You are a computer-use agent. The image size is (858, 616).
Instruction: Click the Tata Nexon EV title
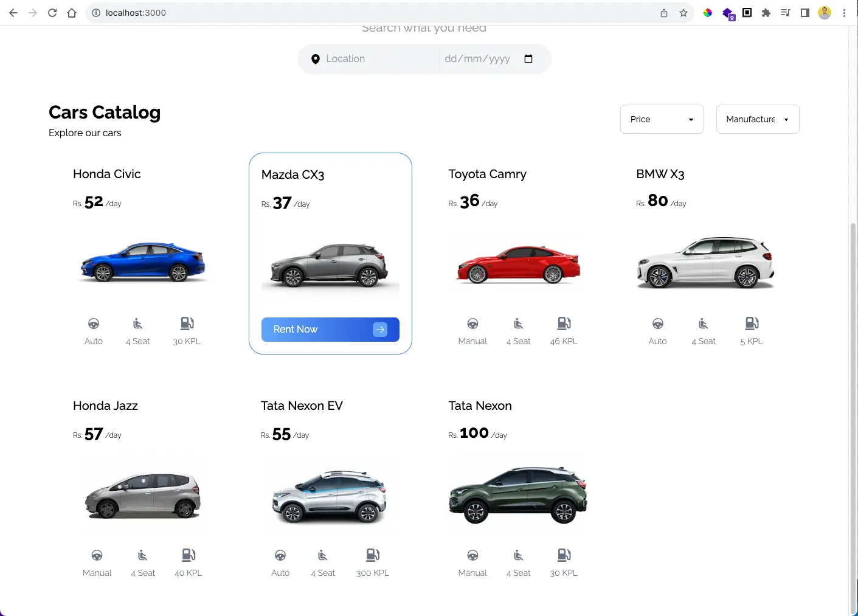[302, 406]
